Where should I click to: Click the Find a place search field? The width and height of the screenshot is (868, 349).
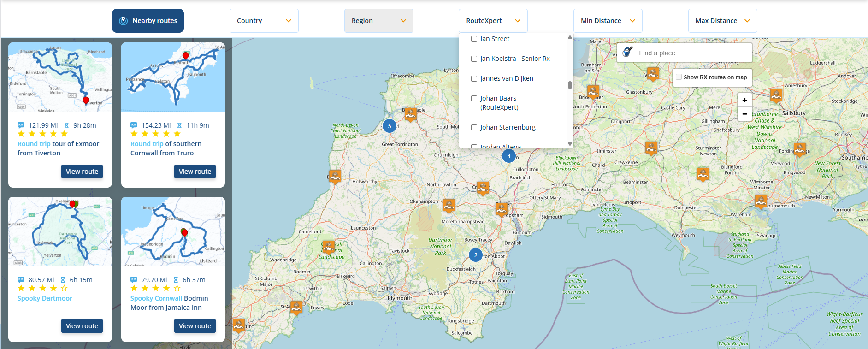(x=691, y=53)
